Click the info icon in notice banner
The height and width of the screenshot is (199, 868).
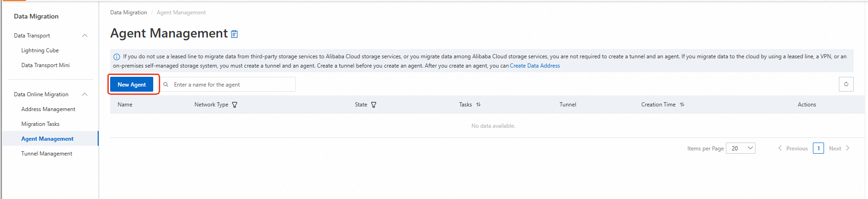[117, 57]
